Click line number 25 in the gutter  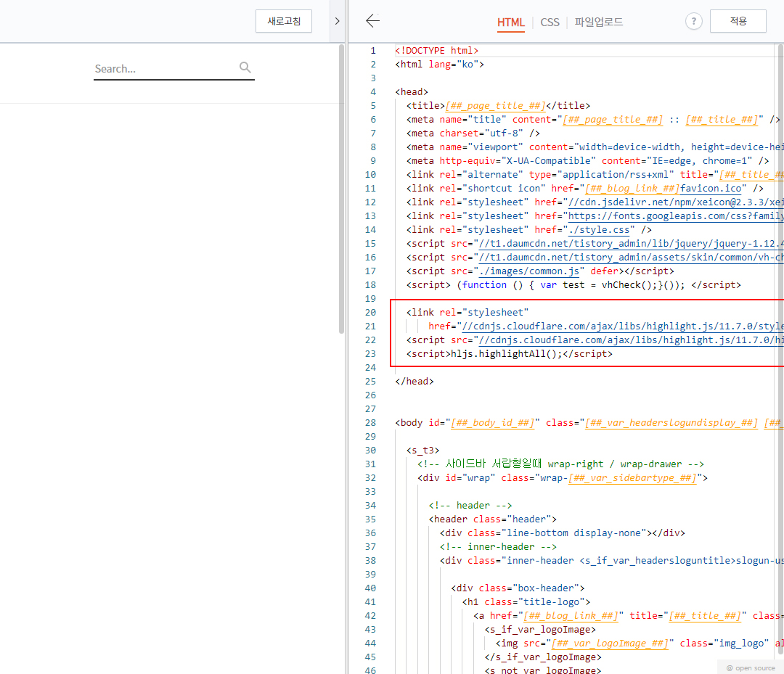tap(370, 381)
